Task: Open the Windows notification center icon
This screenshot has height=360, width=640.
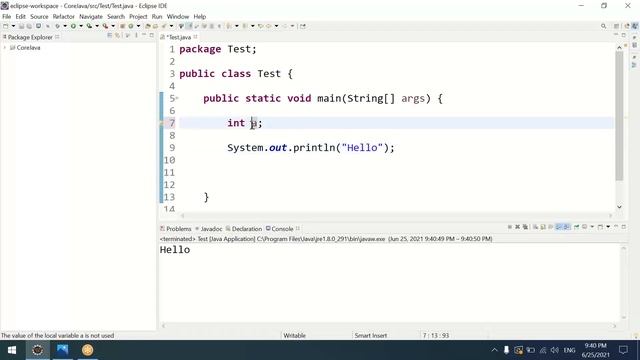Action: [x=623, y=350]
